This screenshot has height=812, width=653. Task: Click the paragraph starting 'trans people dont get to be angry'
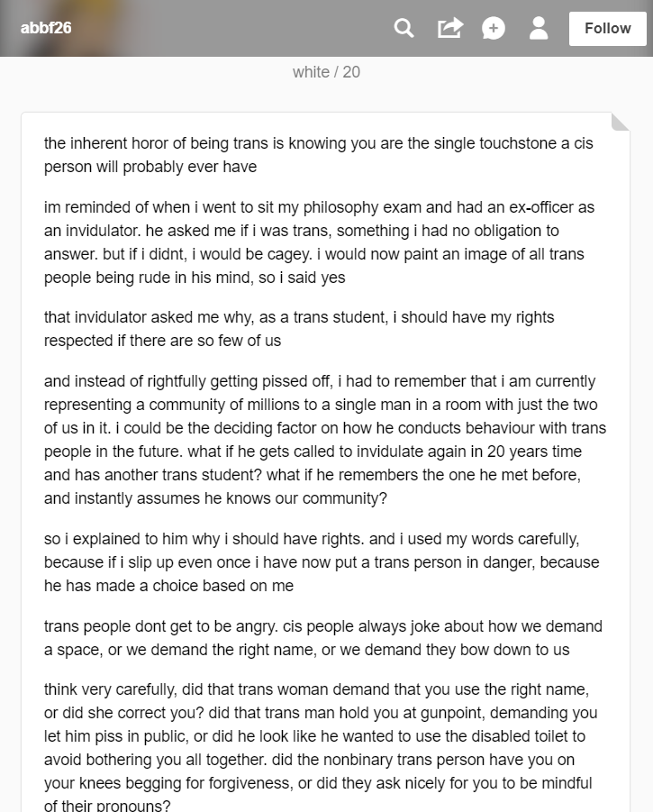click(x=322, y=638)
